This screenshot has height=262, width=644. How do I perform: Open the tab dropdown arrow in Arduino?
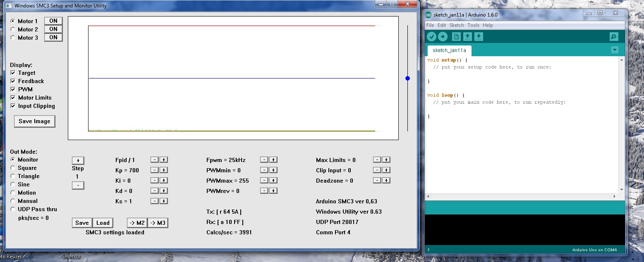pos(615,50)
